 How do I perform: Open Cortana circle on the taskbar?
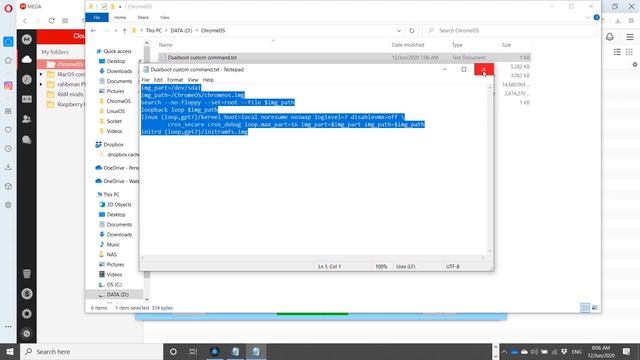point(173,351)
